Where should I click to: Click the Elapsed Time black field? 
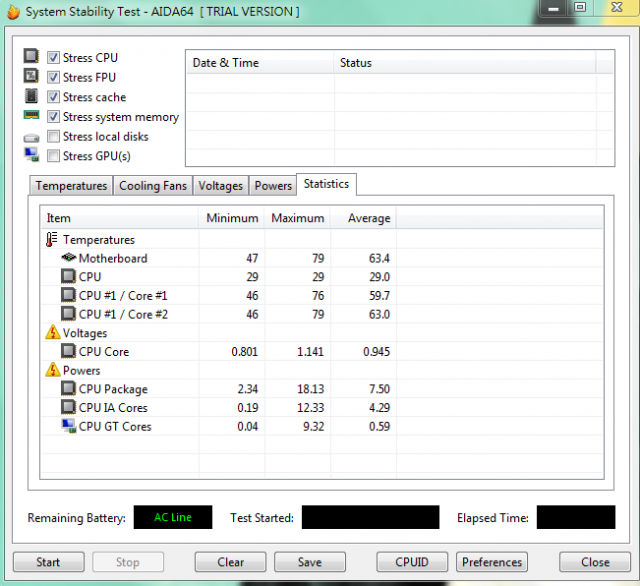click(x=576, y=517)
